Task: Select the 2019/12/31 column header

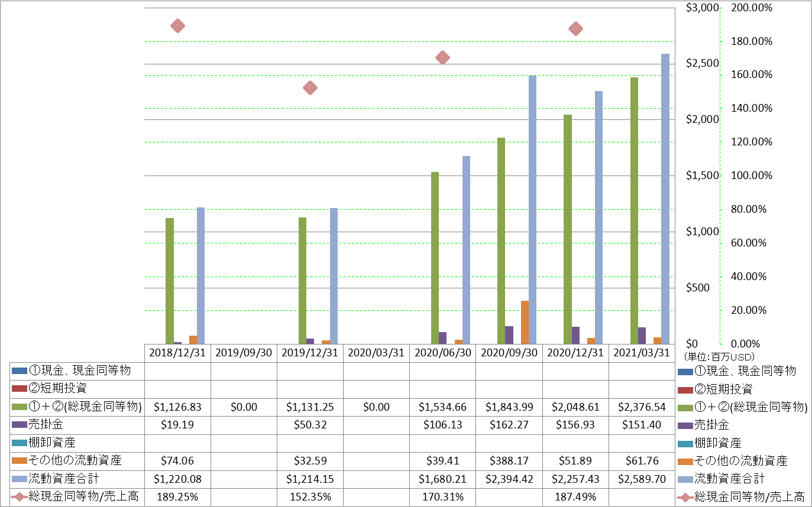Action: pos(310,353)
